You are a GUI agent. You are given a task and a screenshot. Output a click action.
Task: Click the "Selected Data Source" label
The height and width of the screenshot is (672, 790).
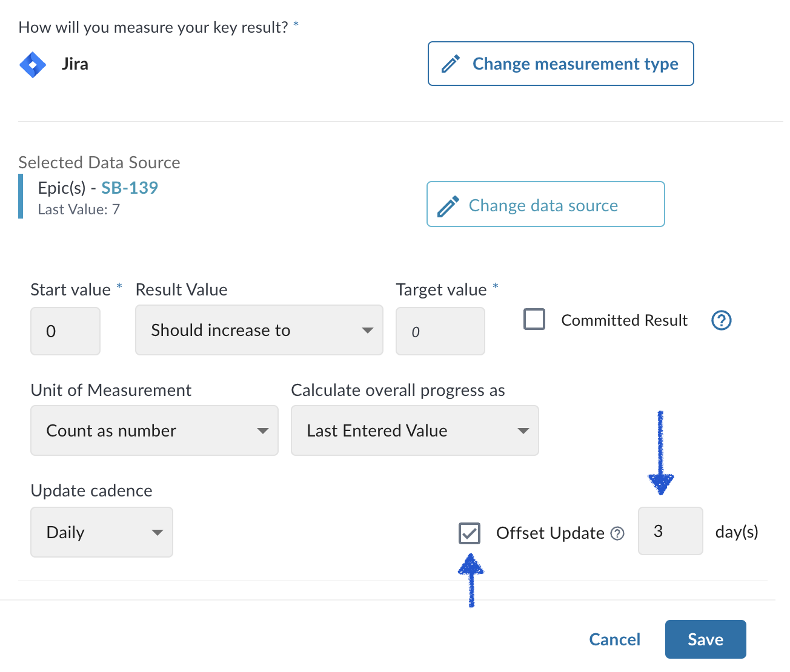click(x=99, y=162)
